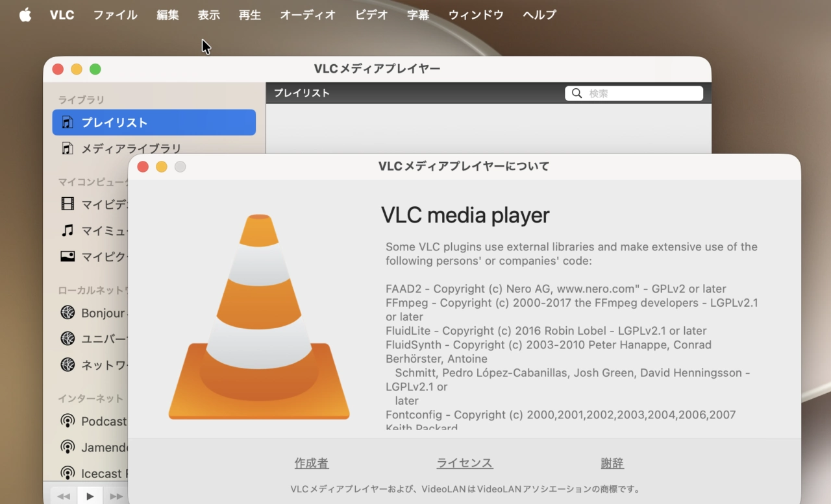Screen dimensions: 831x504
Task: Close the VLCメディアプレイヤーについて window
Action: pos(143,167)
